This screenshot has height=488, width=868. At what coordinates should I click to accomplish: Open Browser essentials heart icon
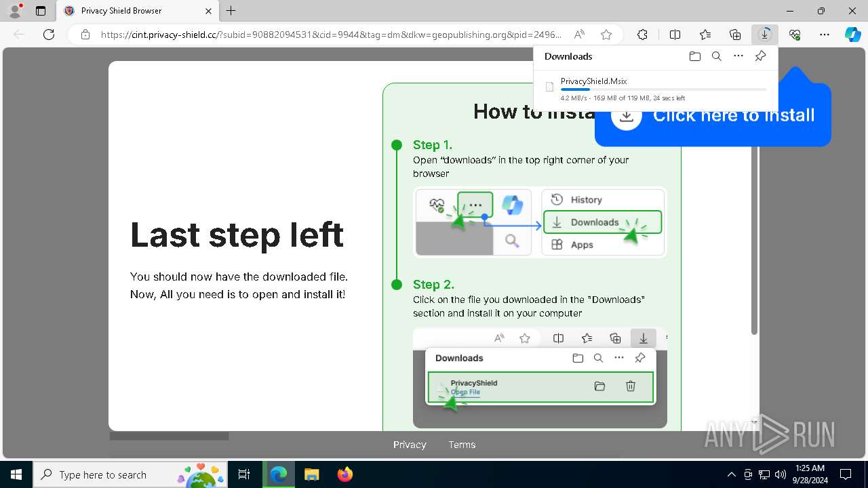795,35
